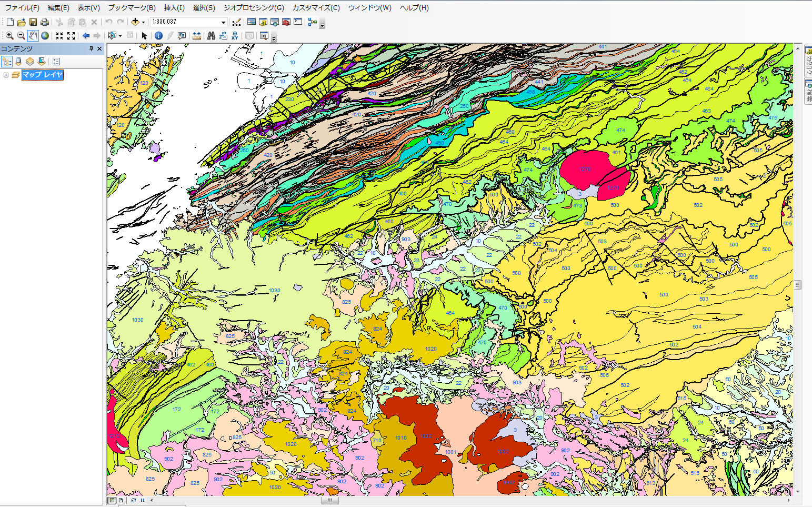Screen dimensions: 812x507
Task: Open the ブックマーク(B) menu
Action: pos(132,8)
